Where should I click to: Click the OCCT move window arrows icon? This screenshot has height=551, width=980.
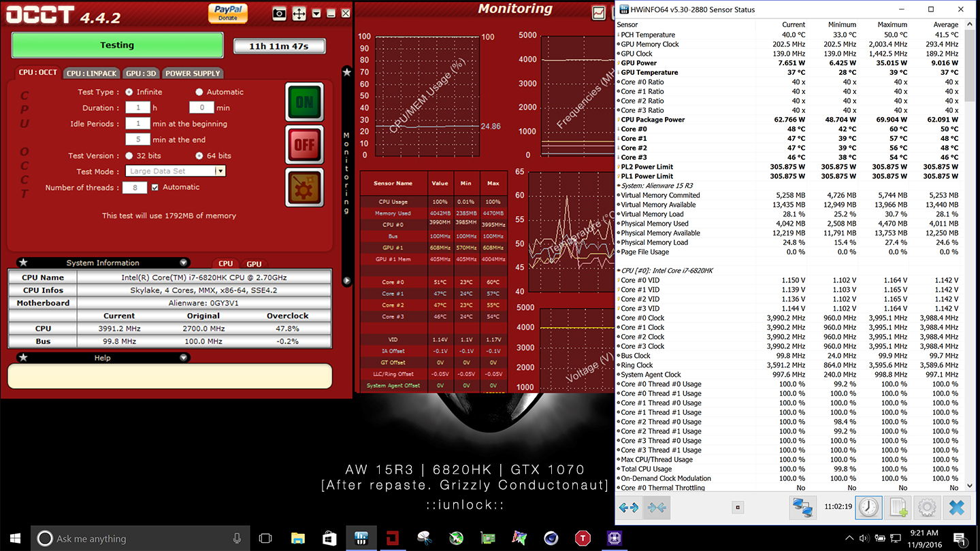pyautogui.click(x=299, y=13)
